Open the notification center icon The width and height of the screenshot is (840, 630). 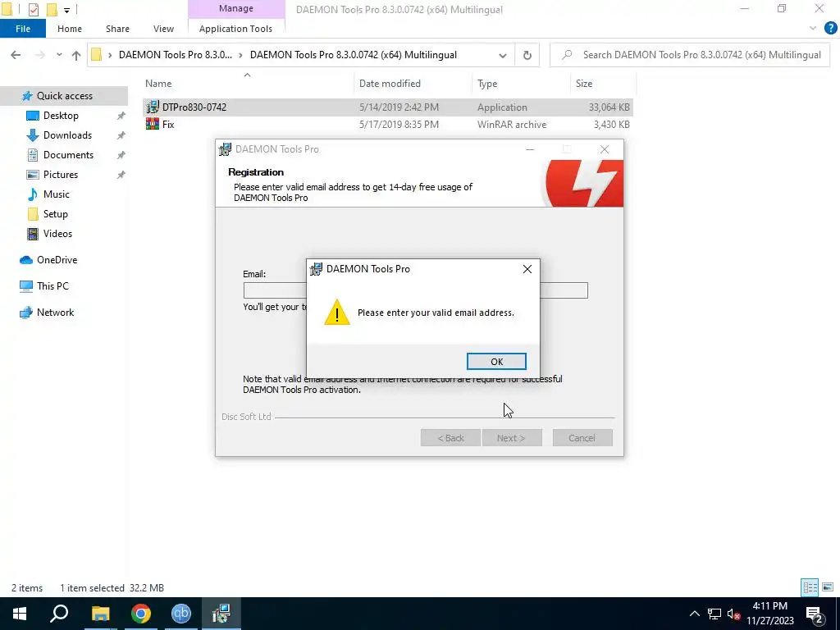coord(815,614)
